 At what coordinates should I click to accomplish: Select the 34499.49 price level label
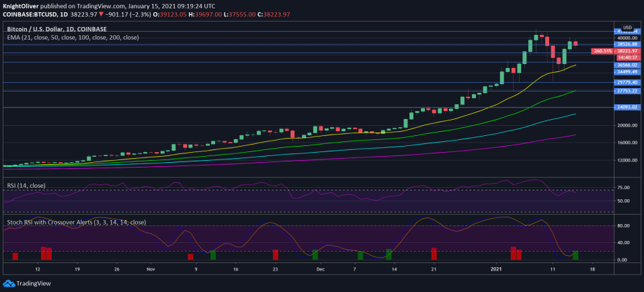(627, 71)
